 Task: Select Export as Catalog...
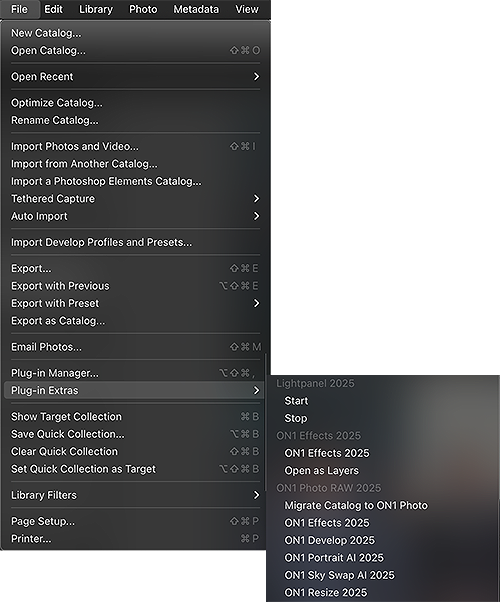pyautogui.click(x=135, y=321)
